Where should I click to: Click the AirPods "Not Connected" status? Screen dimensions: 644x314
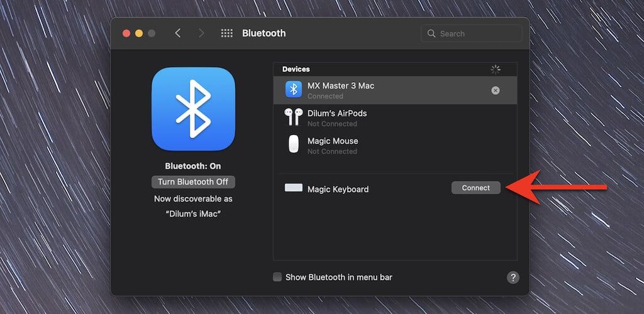(x=332, y=124)
